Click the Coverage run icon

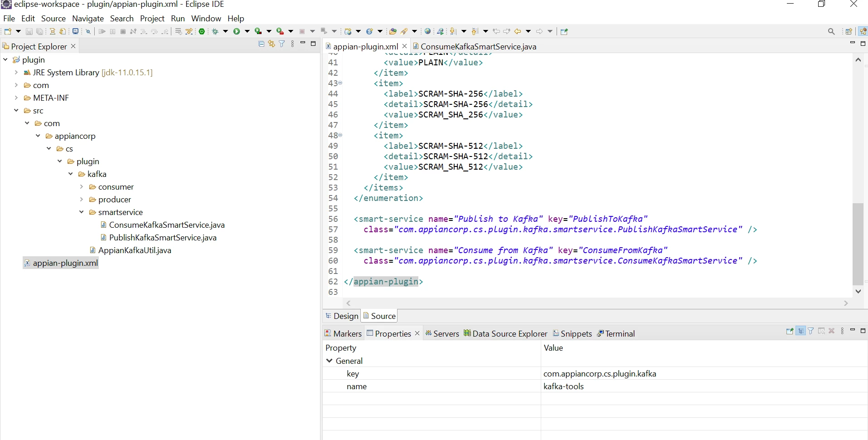pyautogui.click(x=258, y=31)
